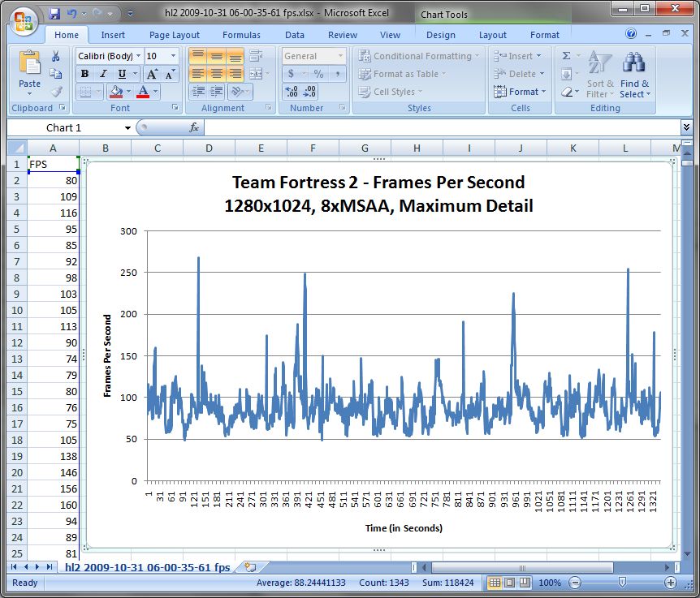700x598 pixels.
Task: Cut selection with scissors icon
Action: [56, 56]
